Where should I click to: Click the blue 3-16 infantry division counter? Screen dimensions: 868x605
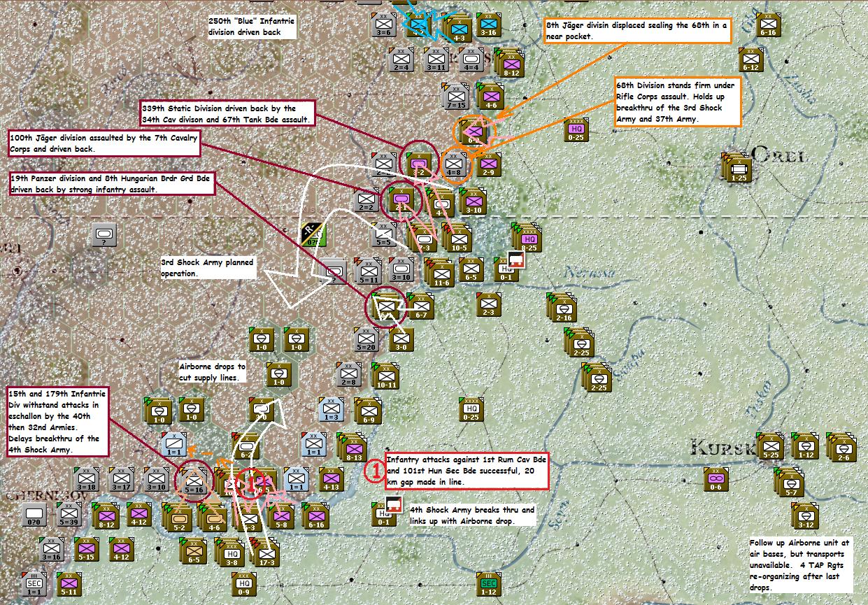point(489,24)
